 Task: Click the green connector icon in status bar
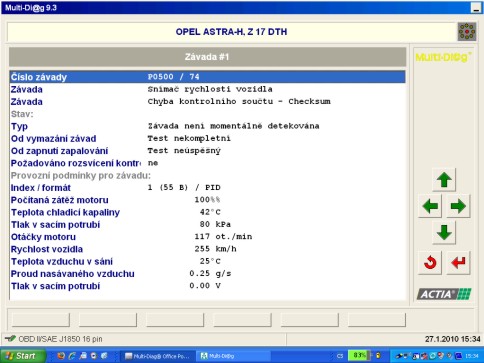10,339
